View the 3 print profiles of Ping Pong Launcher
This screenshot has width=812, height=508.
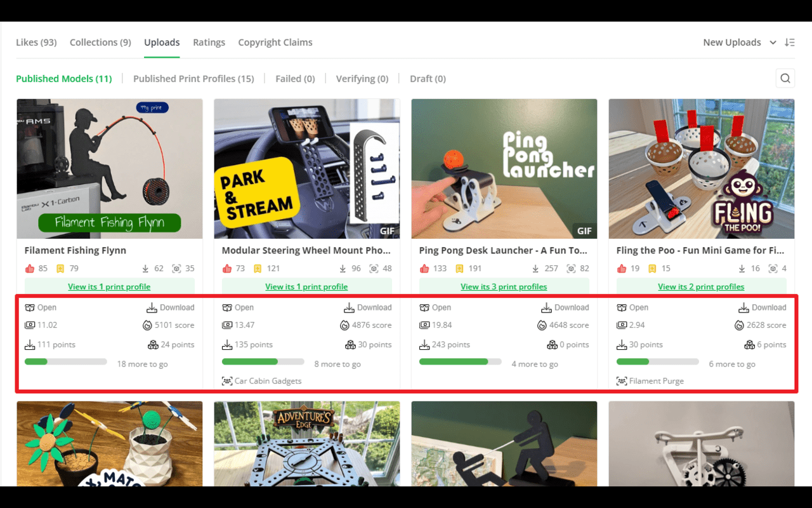coord(504,286)
